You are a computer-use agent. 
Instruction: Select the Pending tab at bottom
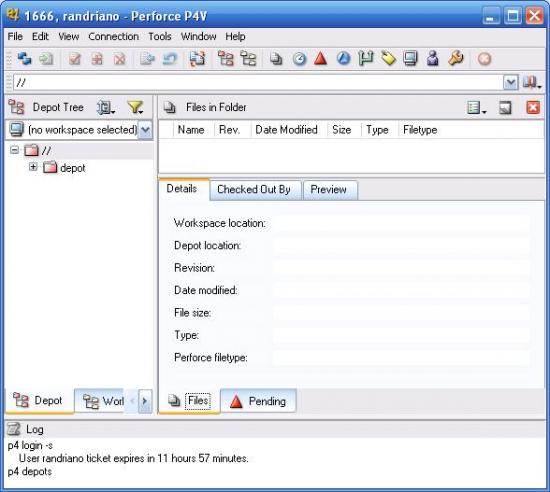(258, 401)
